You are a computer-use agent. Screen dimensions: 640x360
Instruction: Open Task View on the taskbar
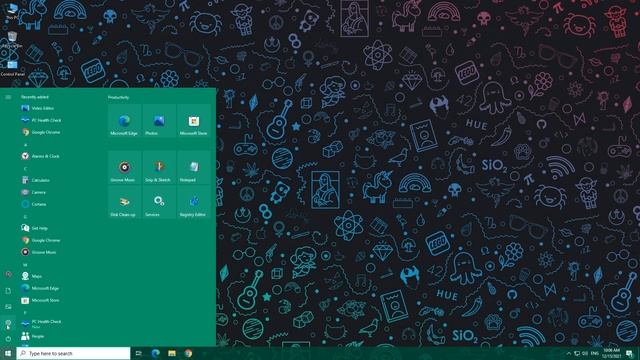(138, 353)
